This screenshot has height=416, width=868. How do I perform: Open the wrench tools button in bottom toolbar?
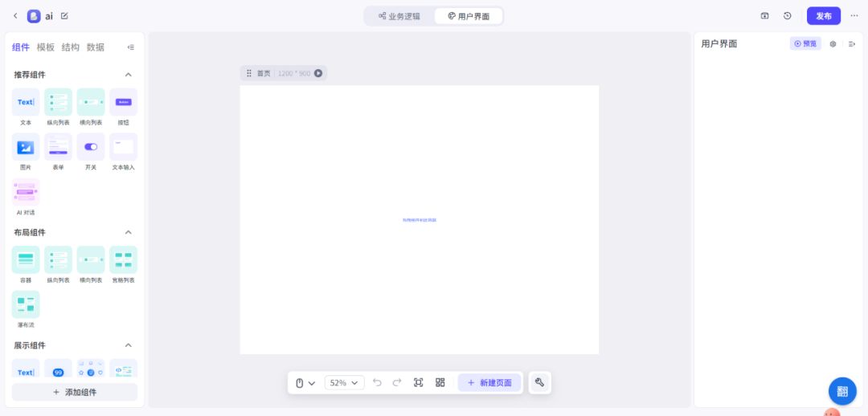pyautogui.click(x=539, y=383)
